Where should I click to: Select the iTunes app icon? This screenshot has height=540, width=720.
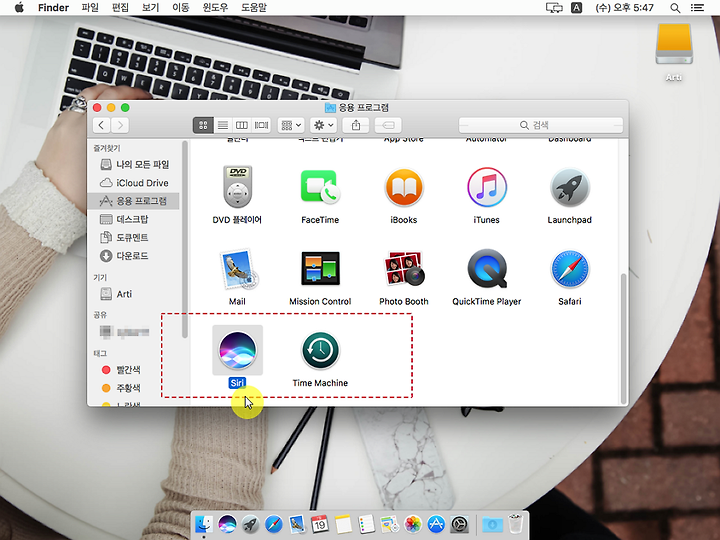487,187
